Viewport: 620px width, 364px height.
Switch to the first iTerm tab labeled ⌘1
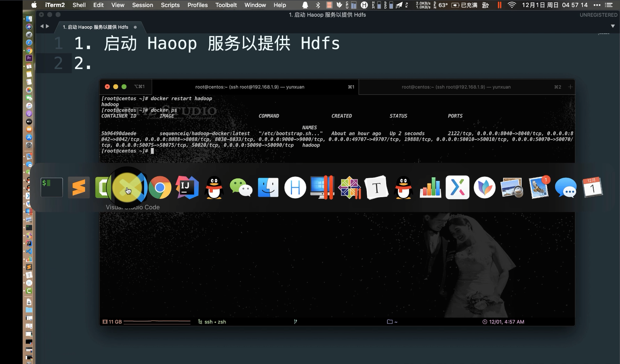(255, 87)
